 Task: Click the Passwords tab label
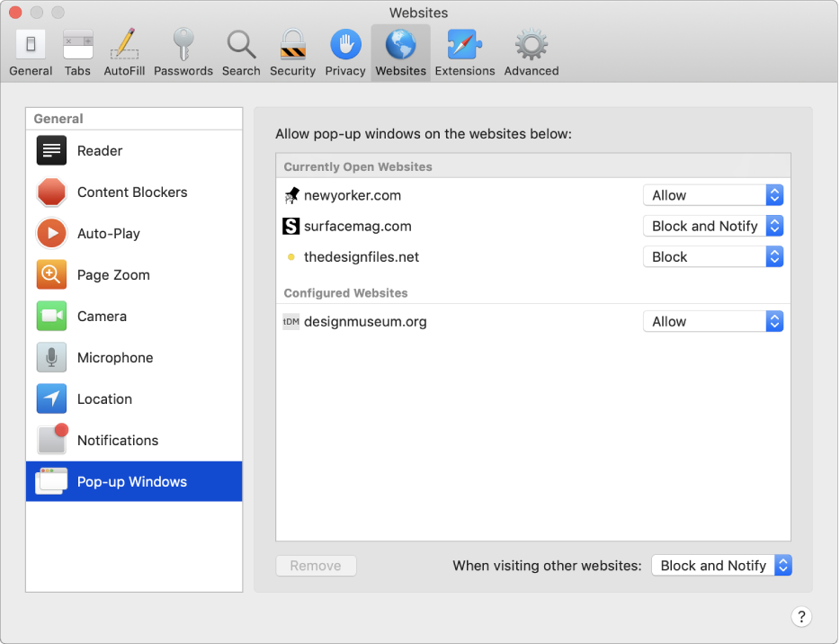(183, 71)
